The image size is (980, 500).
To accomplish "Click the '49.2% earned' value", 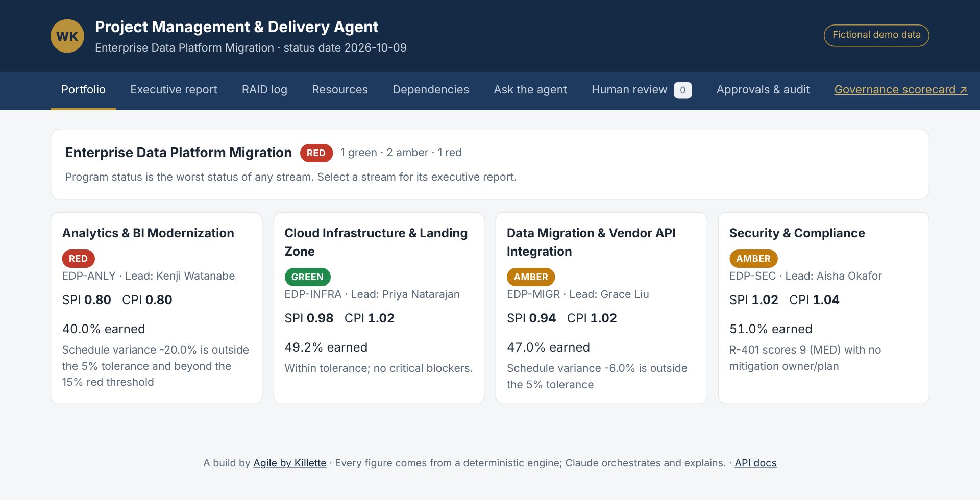I will [x=326, y=347].
